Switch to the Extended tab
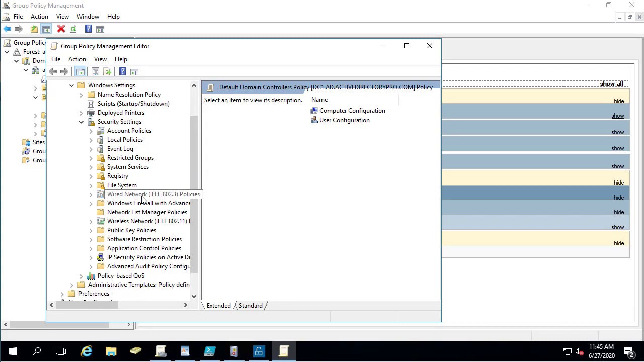 218,306
